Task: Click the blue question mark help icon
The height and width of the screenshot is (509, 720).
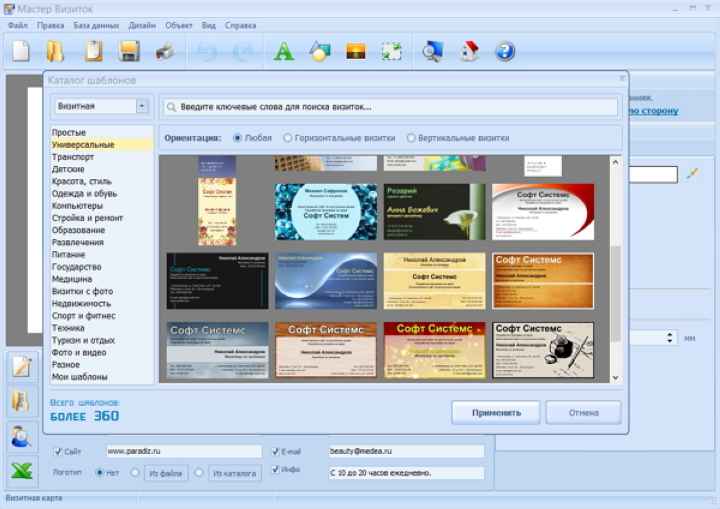Action: point(505,51)
